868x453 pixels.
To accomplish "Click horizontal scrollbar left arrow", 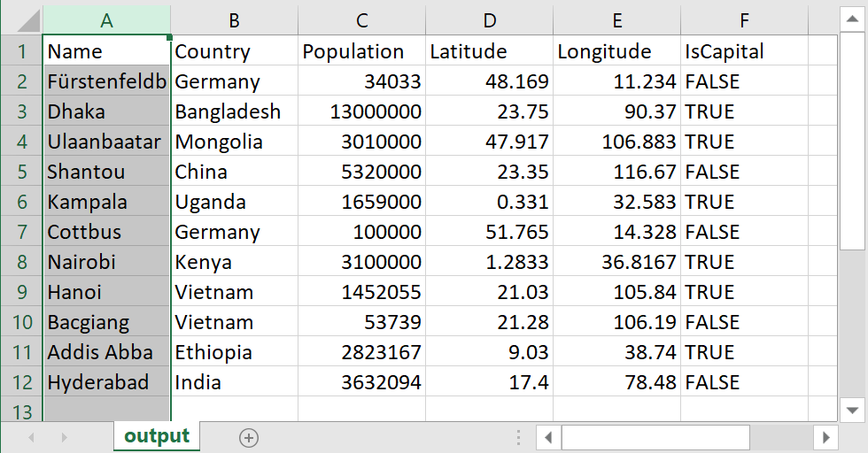I will click(549, 437).
